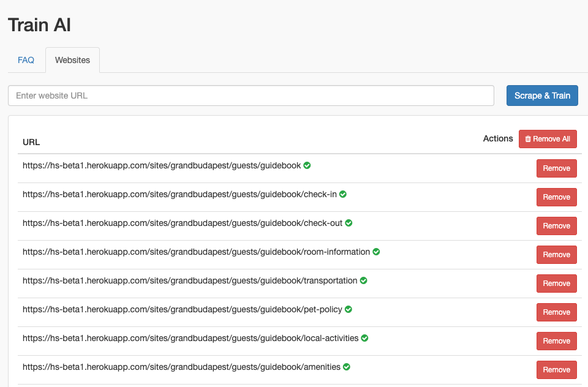
Task: Remove the pet-policy URL entry
Action: (x=556, y=312)
